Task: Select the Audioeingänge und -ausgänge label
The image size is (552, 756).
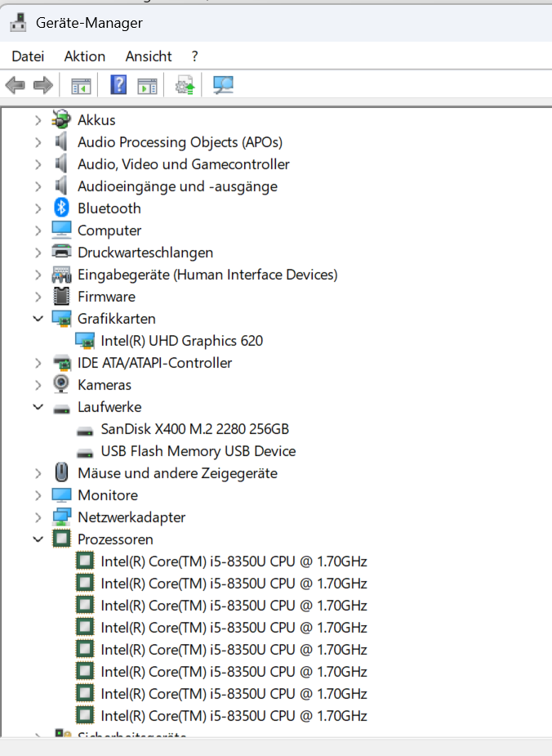Action: [177, 186]
